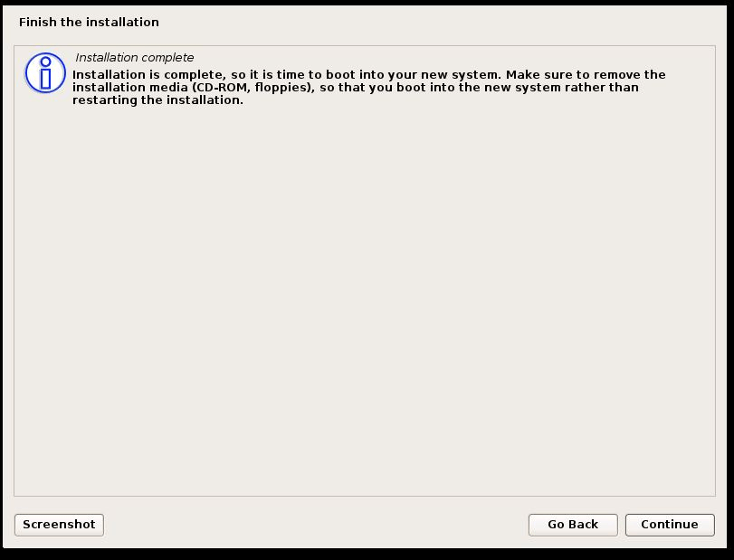Click inside the message panel area
The image size is (734, 560).
click(362, 271)
